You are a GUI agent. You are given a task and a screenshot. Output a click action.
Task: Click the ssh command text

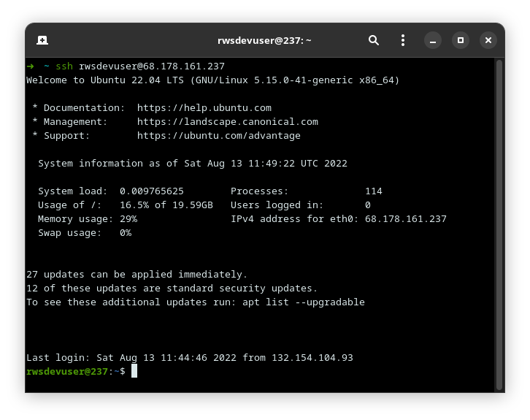(64, 66)
